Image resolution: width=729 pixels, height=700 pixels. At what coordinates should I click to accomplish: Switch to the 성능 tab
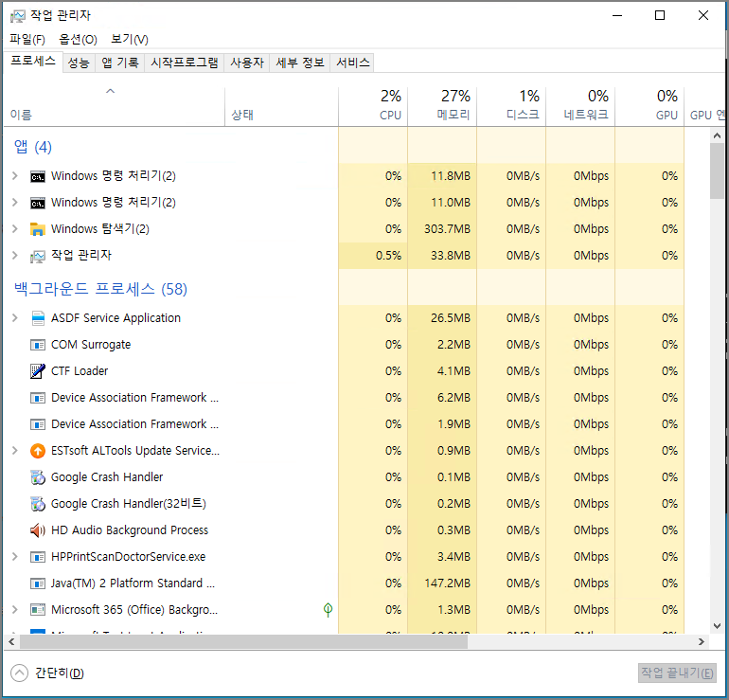click(x=79, y=63)
